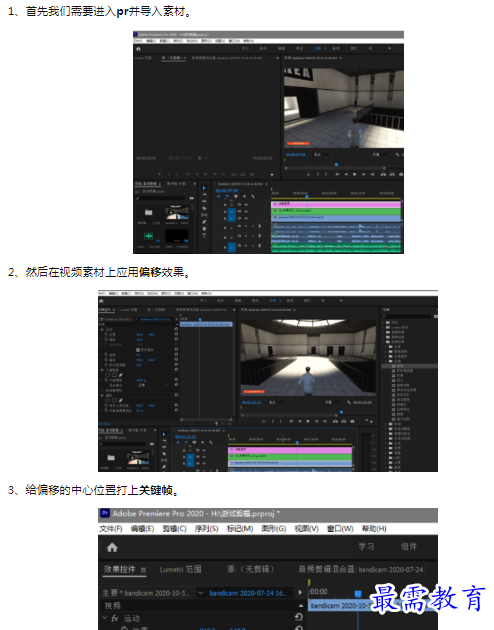This screenshot has width=494, height=630.
Task: Select highlighted effect row in step 2 Effects panel
Action: click(x=409, y=366)
